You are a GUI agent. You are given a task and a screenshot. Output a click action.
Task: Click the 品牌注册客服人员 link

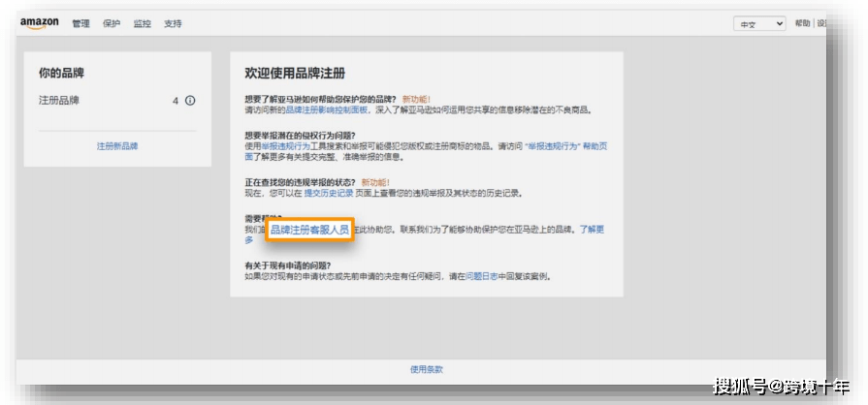(309, 230)
